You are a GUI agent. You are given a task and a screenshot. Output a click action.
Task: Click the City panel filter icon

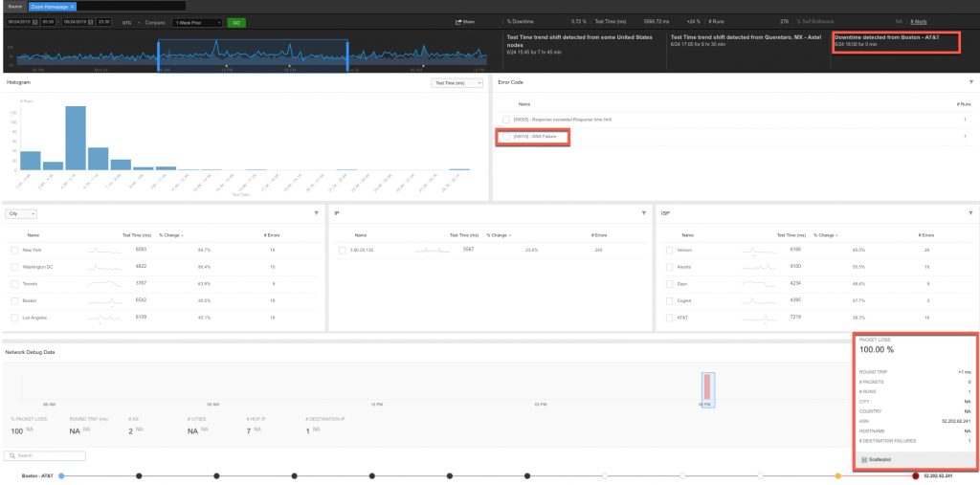[316, 213]
